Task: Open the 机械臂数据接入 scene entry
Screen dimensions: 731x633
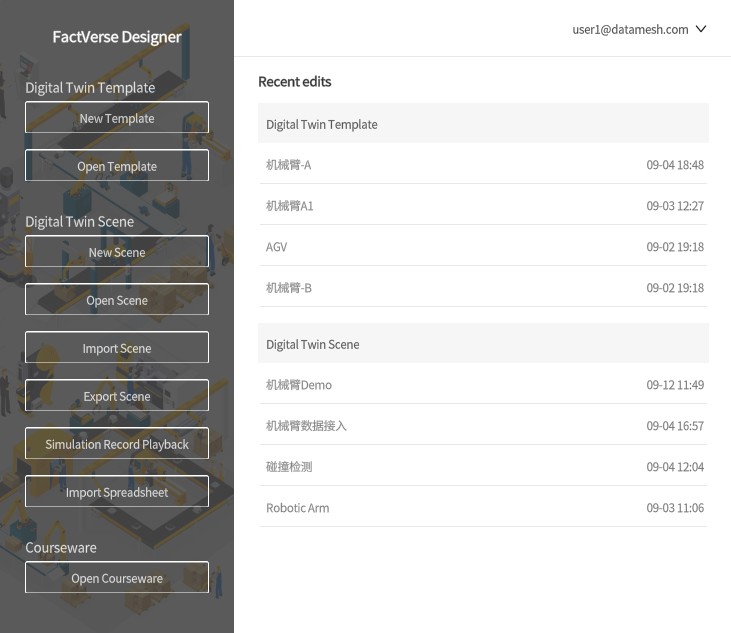Action: (x=483, y=426)
